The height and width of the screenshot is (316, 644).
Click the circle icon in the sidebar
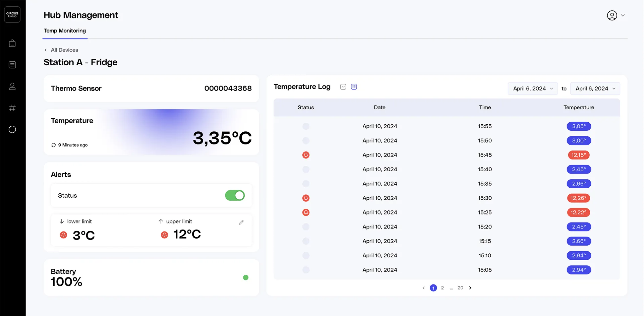(12, 129)
